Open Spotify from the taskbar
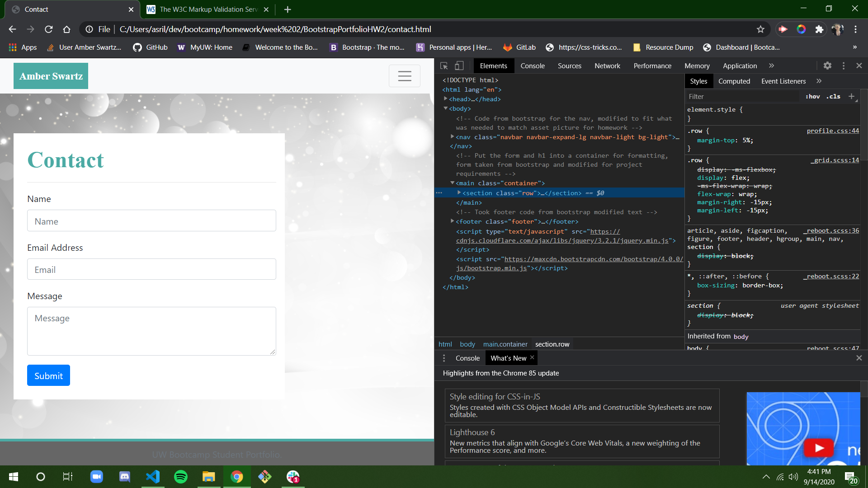Image resolution: width=868 pixels, height=488 pixels. (181, 477)
